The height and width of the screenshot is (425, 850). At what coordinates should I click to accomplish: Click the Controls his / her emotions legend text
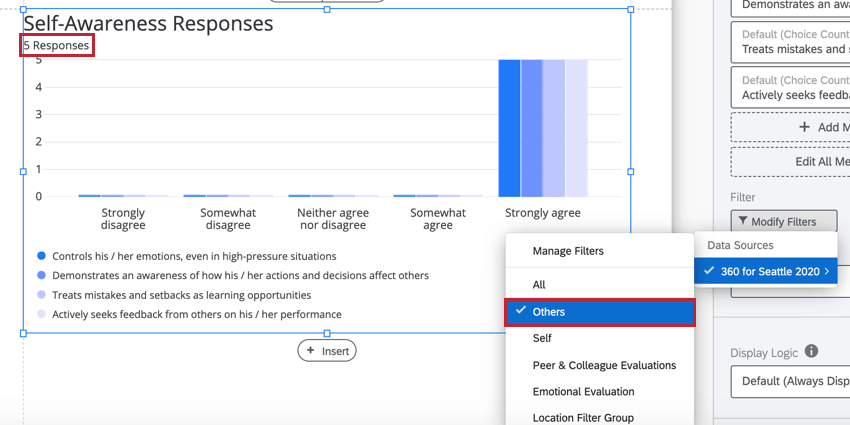click(194, 256)
